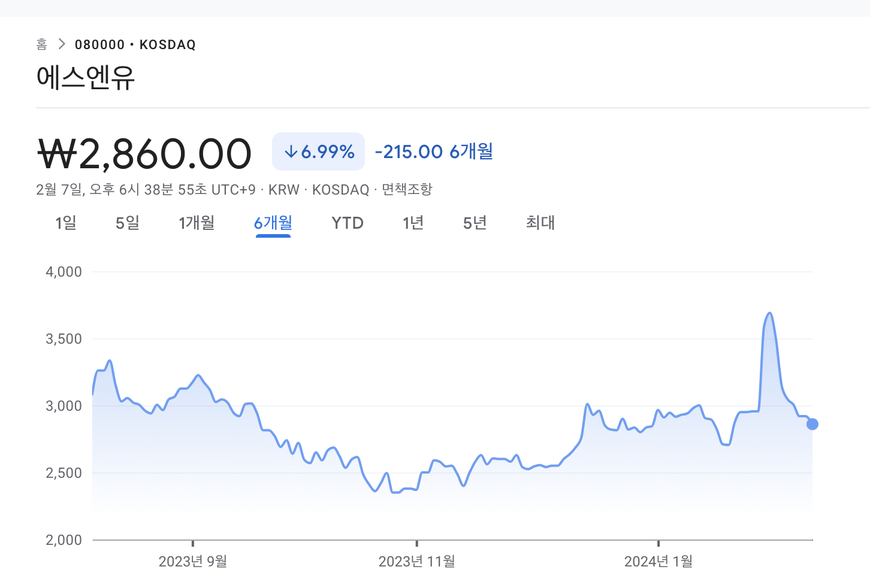This screenshot has width=870, height=588.
Task: Select the 최대 range tab
Action: pyautogui.click(x=540, y=223)
